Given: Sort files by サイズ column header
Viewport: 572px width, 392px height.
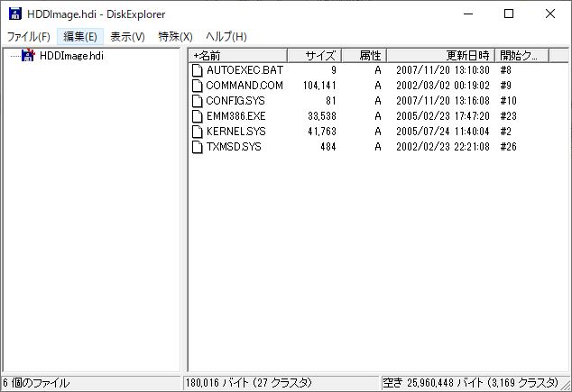Looking at the screenshot, I should pyautogui.click(x=314, y=55).
